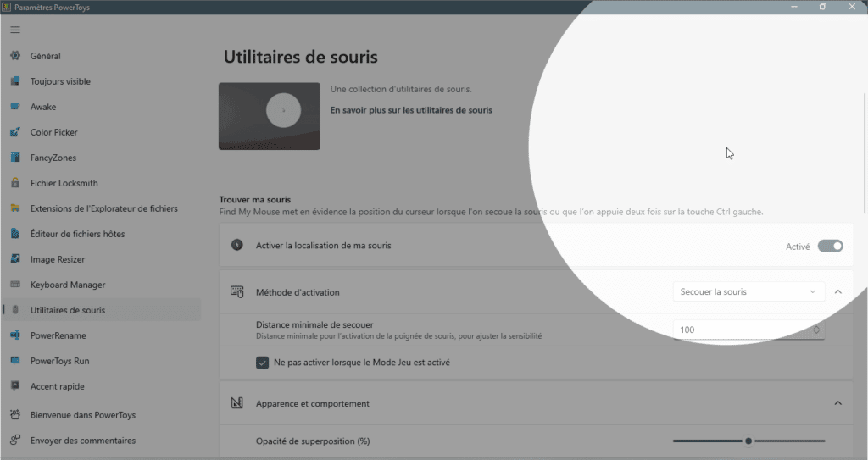This screenshot has height=460, width=868.
Task: Click the Image Resizer sidebar icon
Action: 15,259
